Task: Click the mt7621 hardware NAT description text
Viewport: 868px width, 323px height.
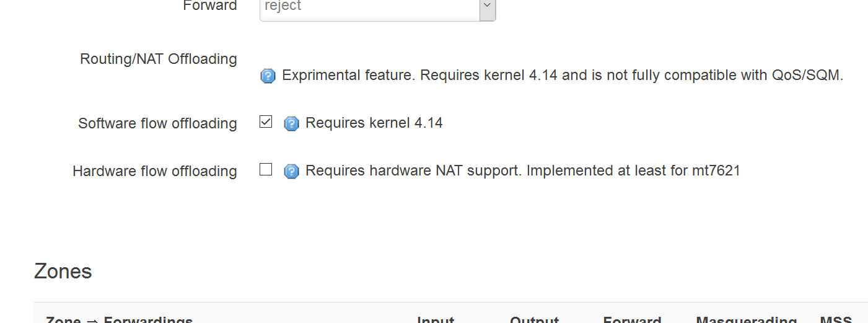Action: coord(523,170)
